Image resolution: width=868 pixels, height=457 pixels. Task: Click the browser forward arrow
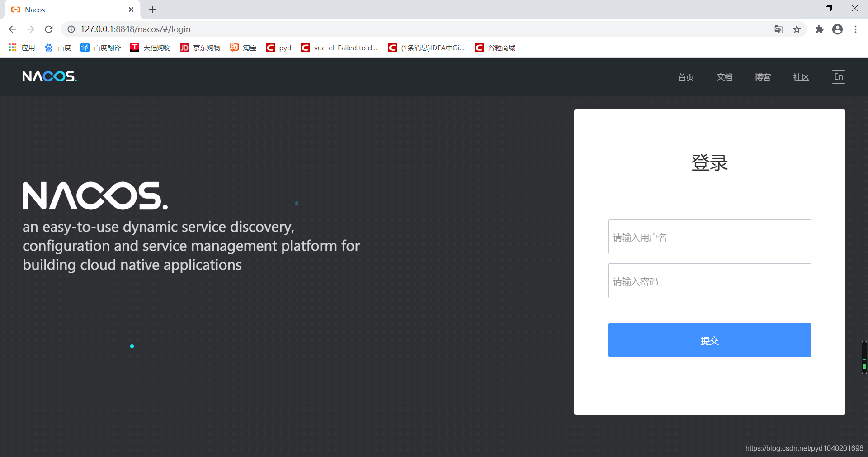pos(30,29)
